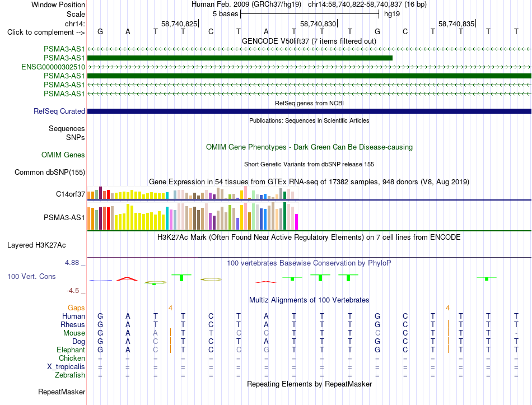
Task: Open 'Short Genetic Variants from dbSNP release 155' title
Action: [x=309, y=164]
